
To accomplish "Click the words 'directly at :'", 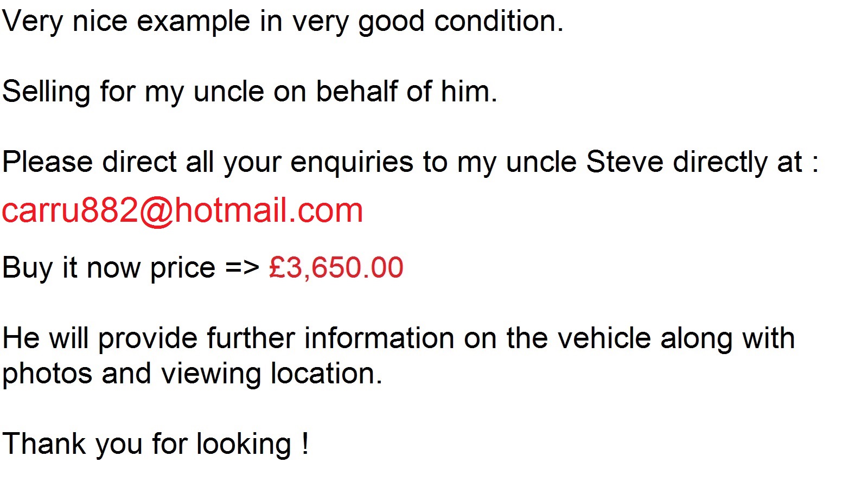I will tap(746, 163).
